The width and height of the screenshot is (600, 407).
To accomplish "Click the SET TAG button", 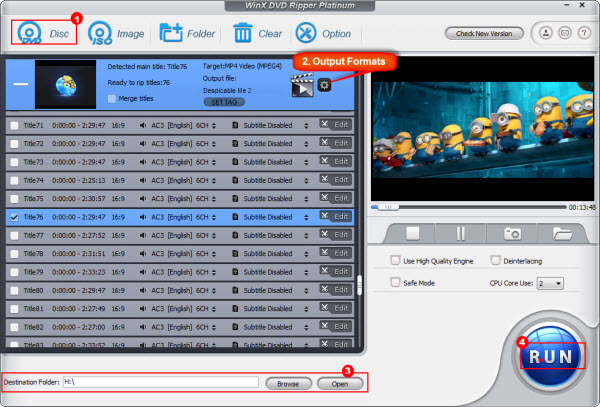I will tap(224, 102).
